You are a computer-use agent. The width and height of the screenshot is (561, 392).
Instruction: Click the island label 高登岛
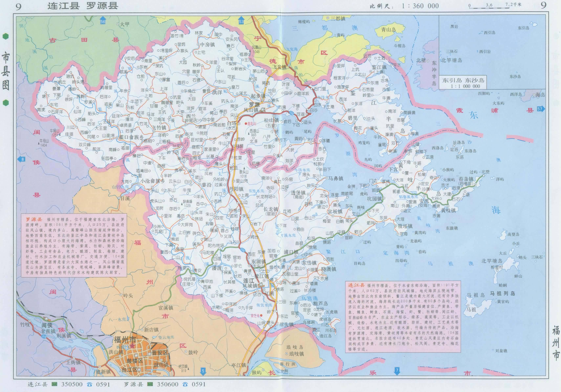pyautogui.click(x=513, y=234)
